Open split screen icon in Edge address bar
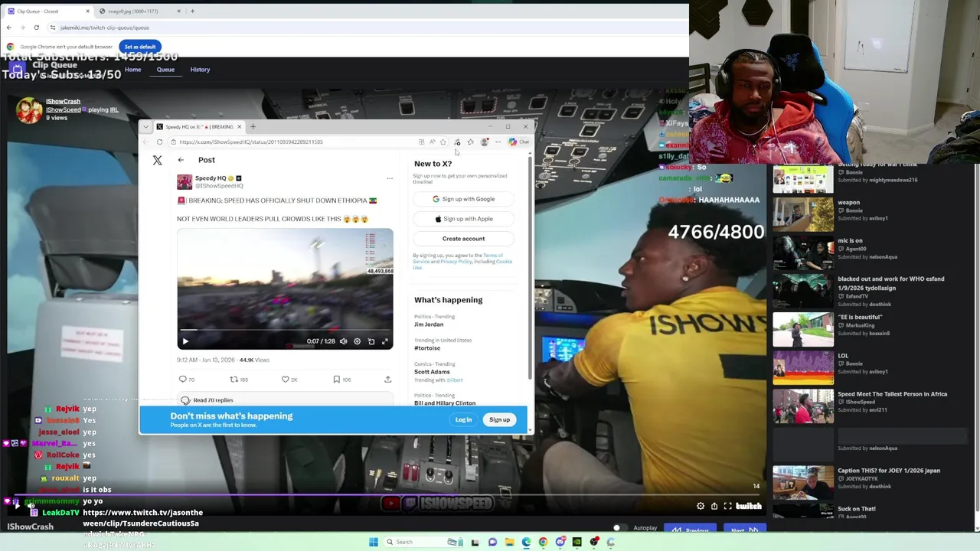 click(x=421, y=142)
